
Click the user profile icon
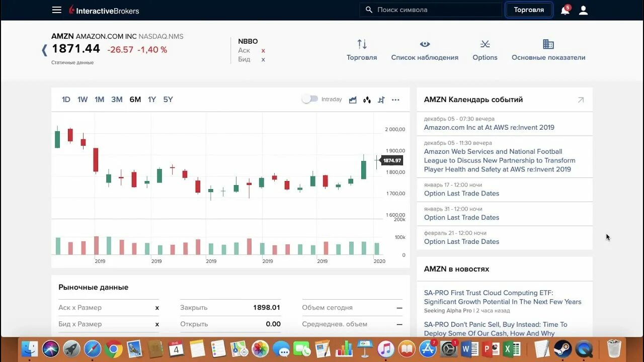point(583,10)
